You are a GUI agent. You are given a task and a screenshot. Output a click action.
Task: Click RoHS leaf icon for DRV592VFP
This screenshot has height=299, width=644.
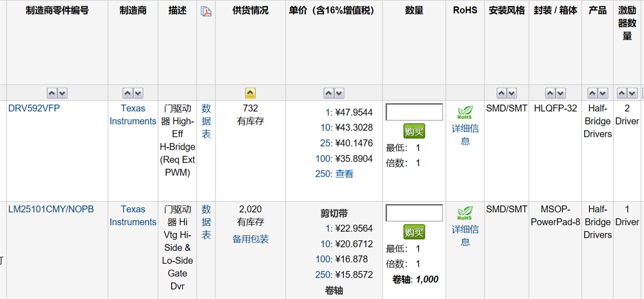pyautogui.click(x=465, y=113)
